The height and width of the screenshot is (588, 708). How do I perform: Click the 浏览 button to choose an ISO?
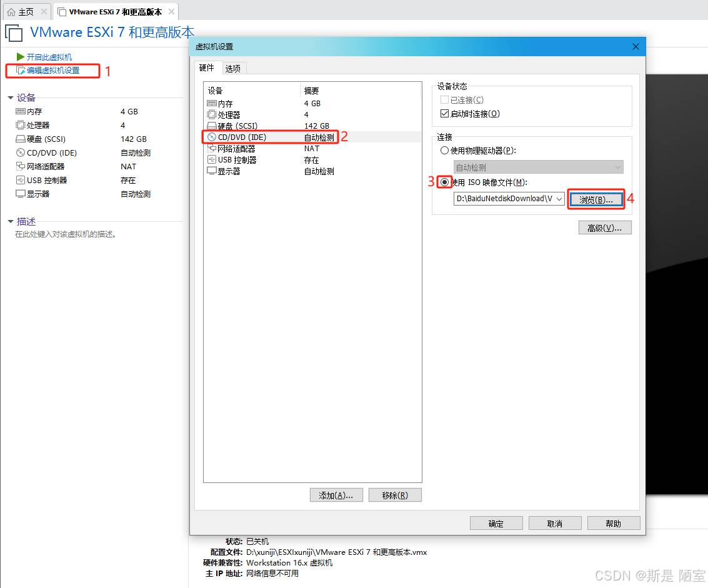596,199
